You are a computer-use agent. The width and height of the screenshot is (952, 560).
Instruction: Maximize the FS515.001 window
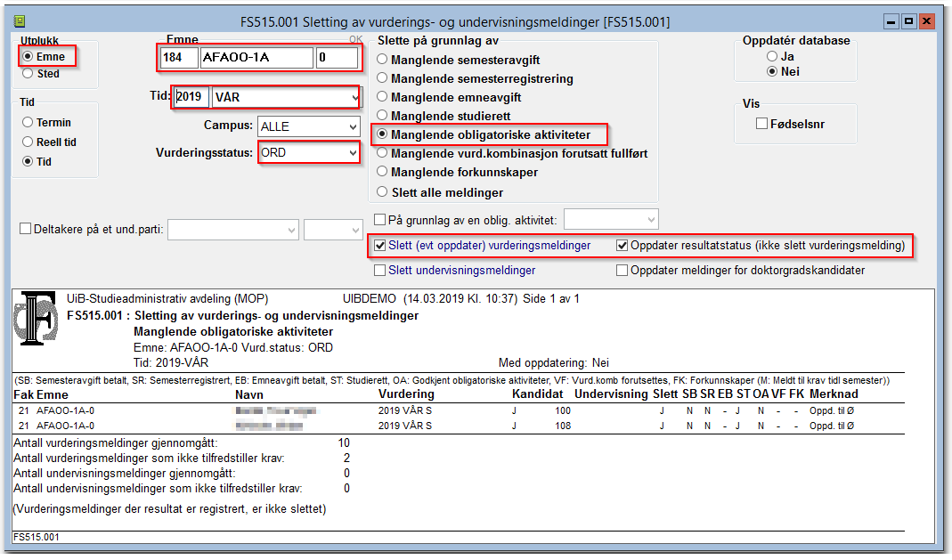click(909, 20)
